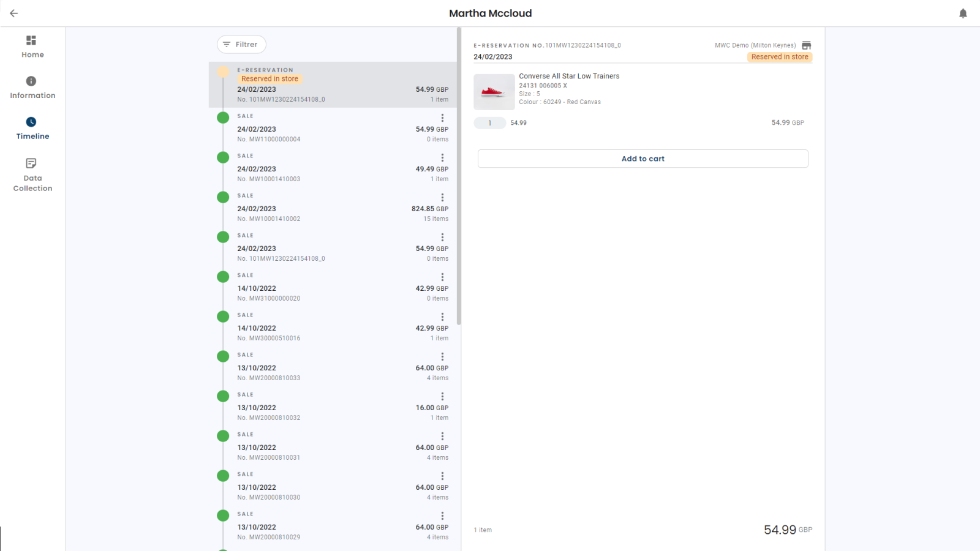Image resolution: width=980 pixels, height=551 pixels.
Task: Open the Home section in sidebar
Action: click(x=32, y=46)
